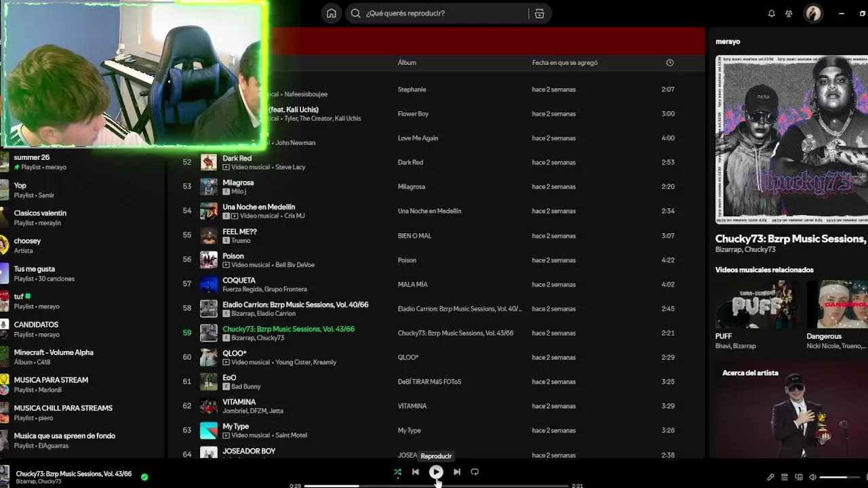The height and width of the screenshot is (488, 868).
Task: Open MUSICA CHILL PARA STREAMS playlist
Action: click(81, 412)
